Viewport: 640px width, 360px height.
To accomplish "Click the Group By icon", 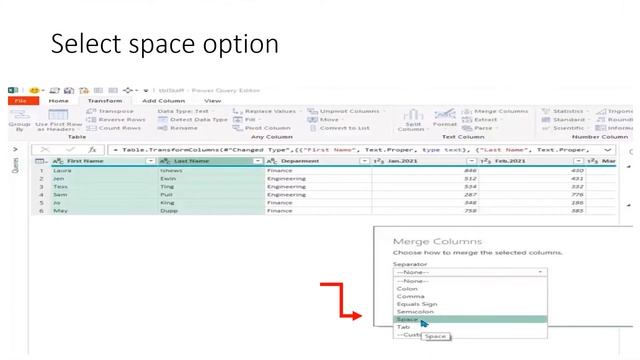I will click(19, 120).
